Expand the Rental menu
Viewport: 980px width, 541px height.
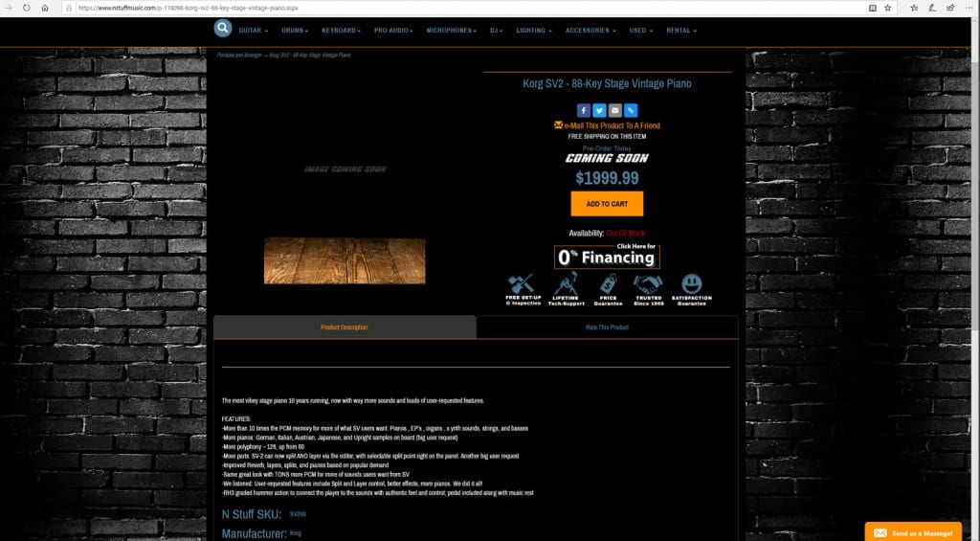point(681,30)
